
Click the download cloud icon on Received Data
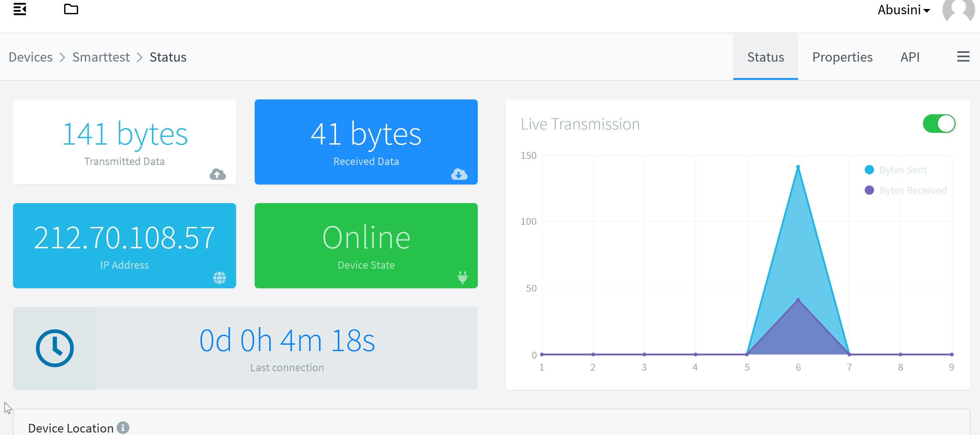click(459, 174)
